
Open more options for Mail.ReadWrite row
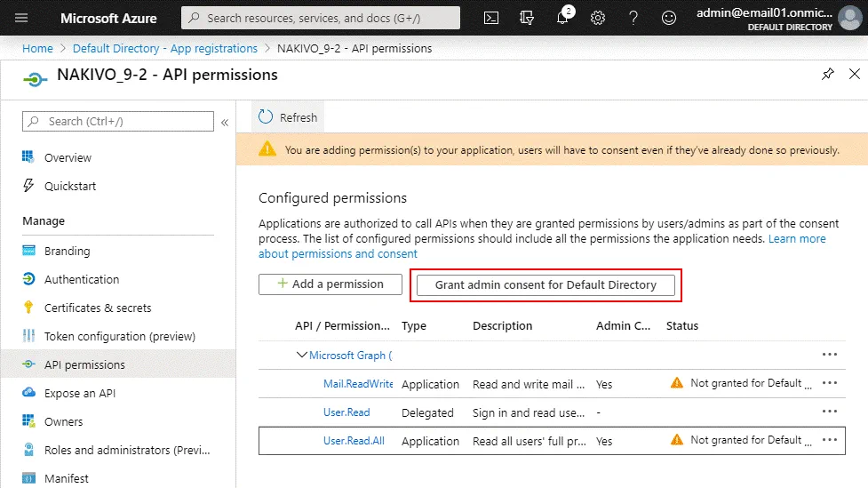830,383
